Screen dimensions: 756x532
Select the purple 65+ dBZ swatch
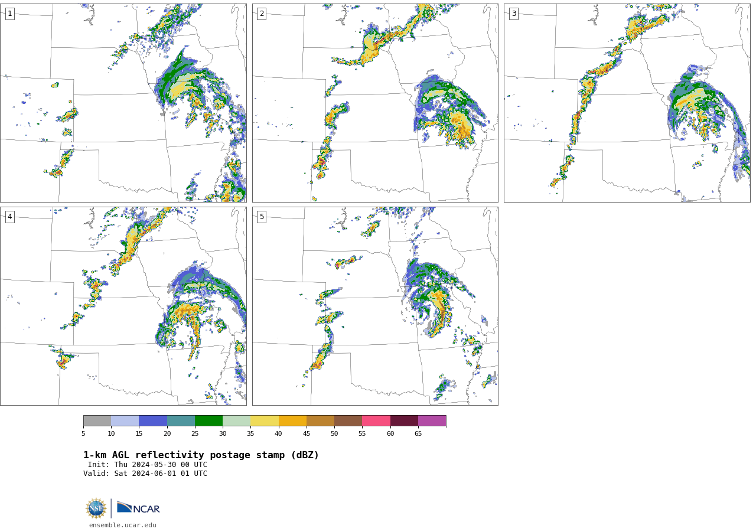[432, 420]
